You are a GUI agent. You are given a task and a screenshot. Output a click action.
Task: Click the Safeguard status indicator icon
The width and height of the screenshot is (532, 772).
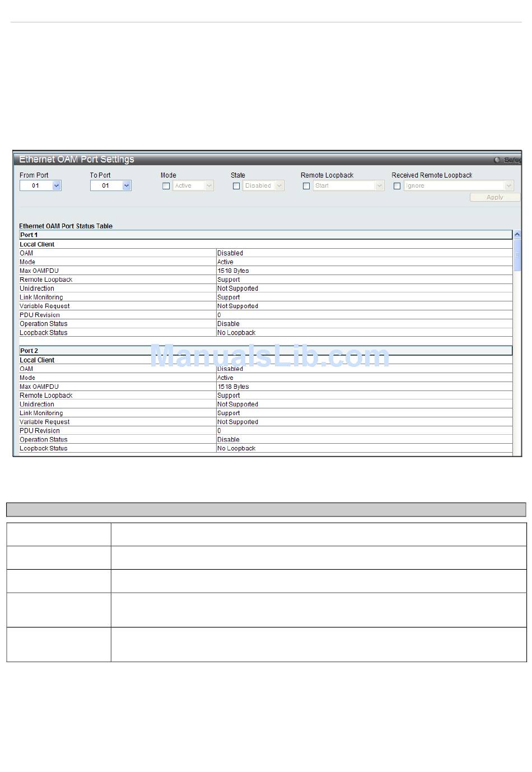497,160
